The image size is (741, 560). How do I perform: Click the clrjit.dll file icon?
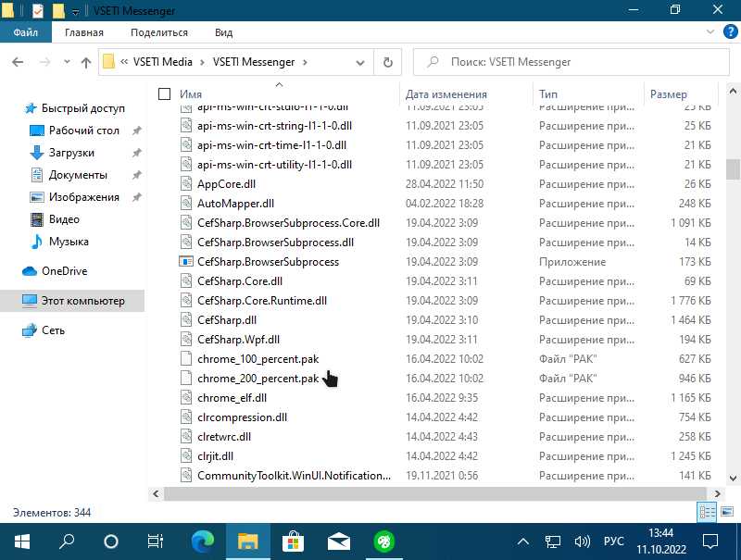point(186,456)
